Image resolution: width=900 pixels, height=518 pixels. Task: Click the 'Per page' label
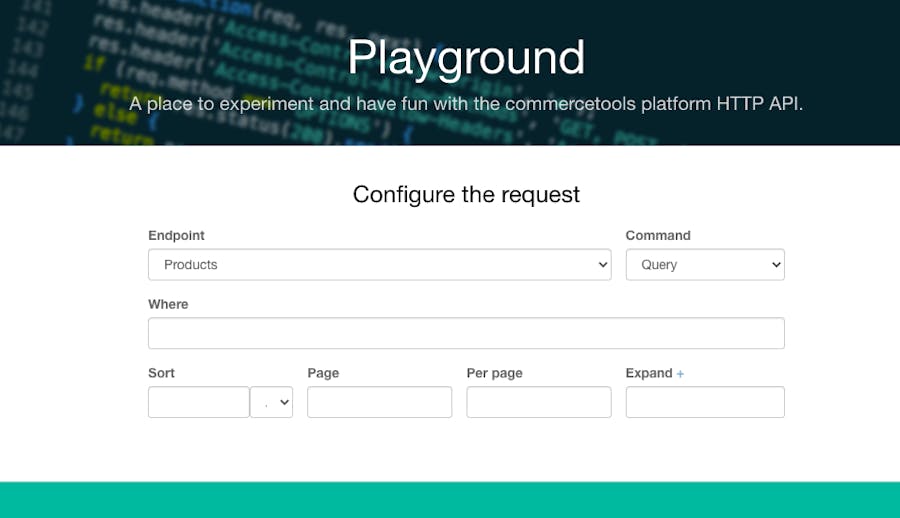(x=494, y=373)
